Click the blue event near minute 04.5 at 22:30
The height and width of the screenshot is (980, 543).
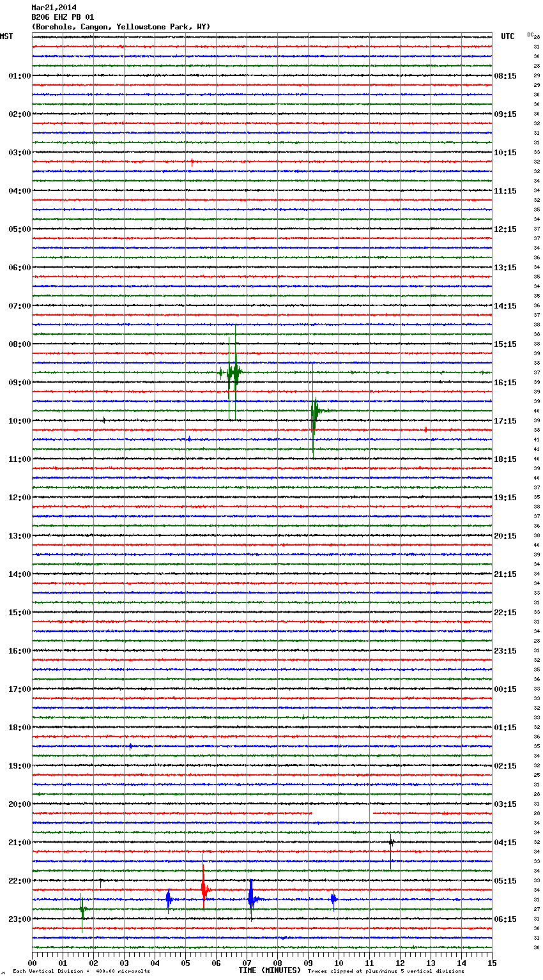(169, 900)
